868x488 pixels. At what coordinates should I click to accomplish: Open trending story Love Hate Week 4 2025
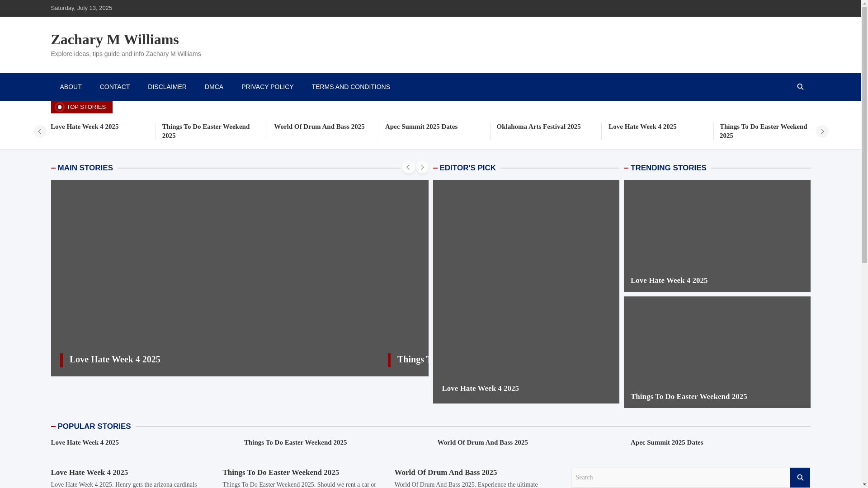[x=669, y=281]
